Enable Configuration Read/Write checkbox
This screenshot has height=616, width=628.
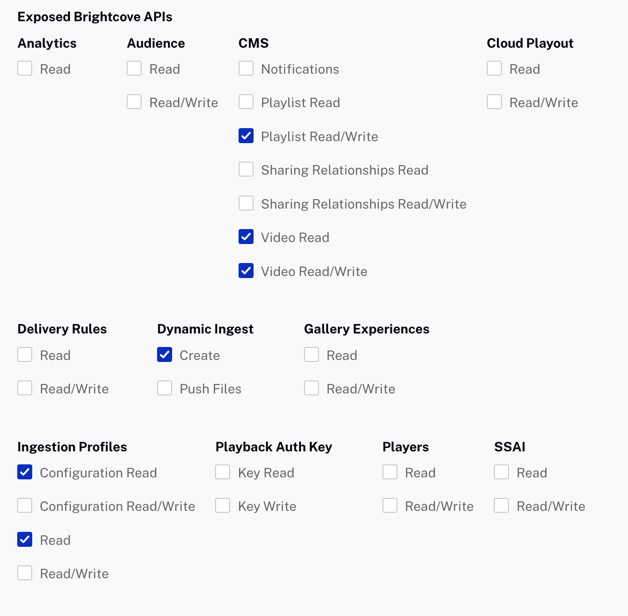25,505
